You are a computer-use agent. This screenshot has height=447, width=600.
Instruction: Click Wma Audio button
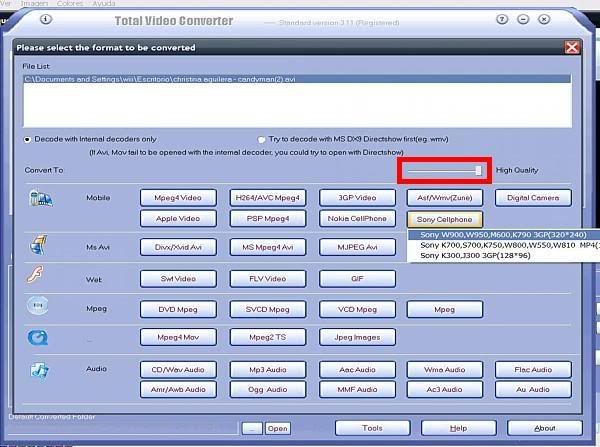444,370
